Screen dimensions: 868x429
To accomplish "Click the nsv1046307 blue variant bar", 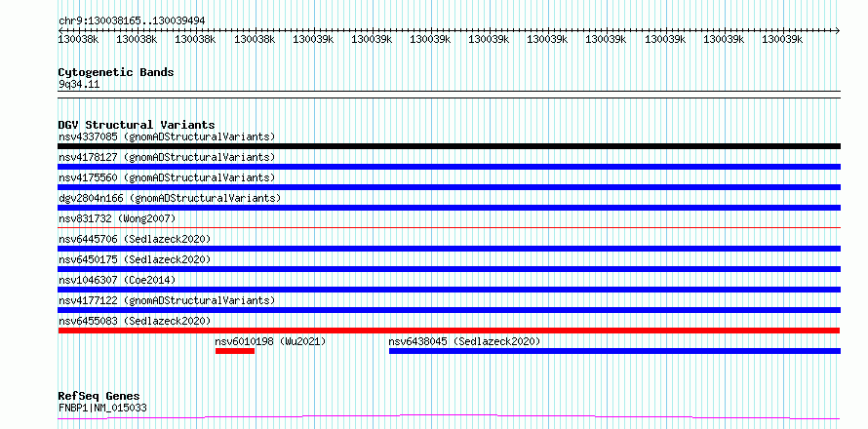I will (x=449, y=290).
